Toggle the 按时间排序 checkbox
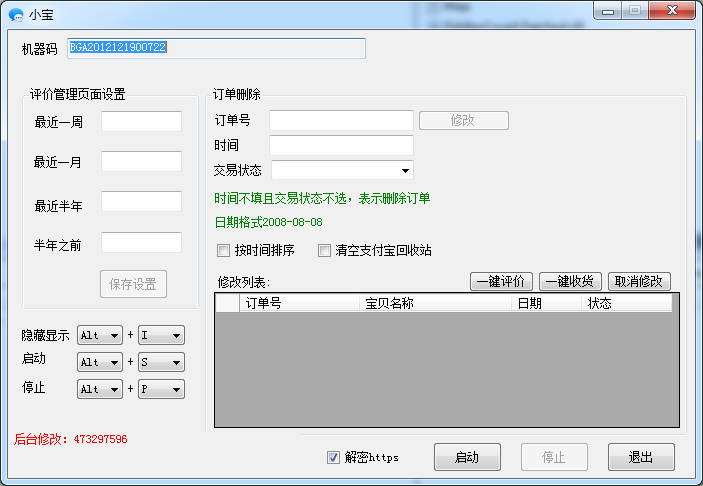 (x=224, y=250)
